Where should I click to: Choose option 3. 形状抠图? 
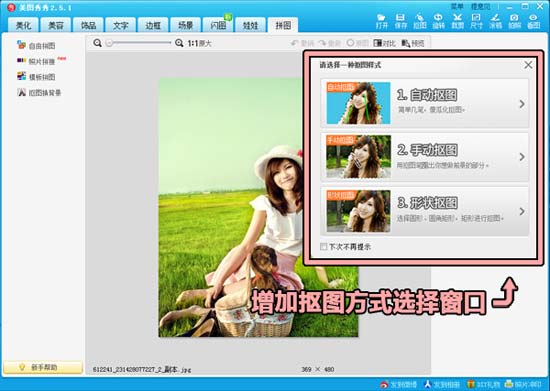point(424,211)
